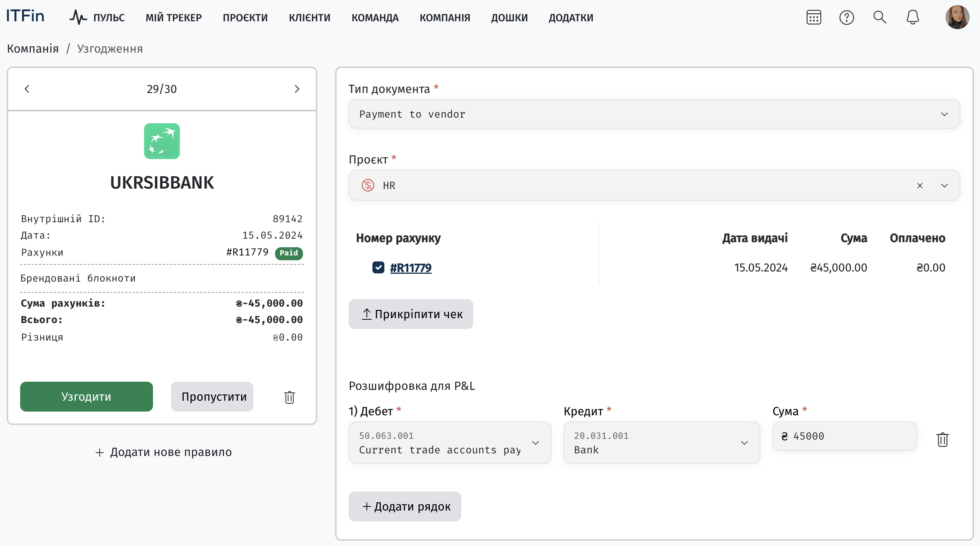This screenshot has width=980, height=546.
Task: Click the pulse heartbeat icon
Action: (x=78, y=18)
